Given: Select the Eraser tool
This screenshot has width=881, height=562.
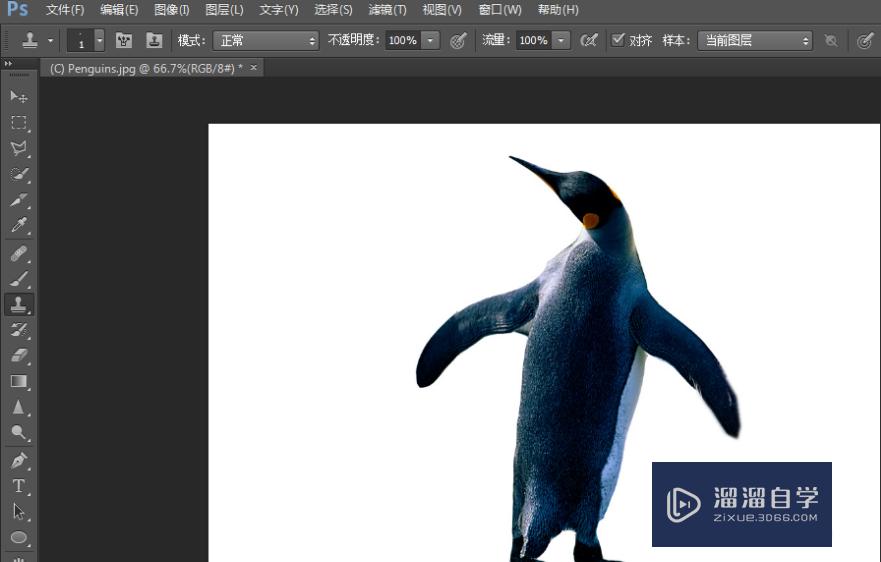Looking at the screenshot, I should pos(19,355).
